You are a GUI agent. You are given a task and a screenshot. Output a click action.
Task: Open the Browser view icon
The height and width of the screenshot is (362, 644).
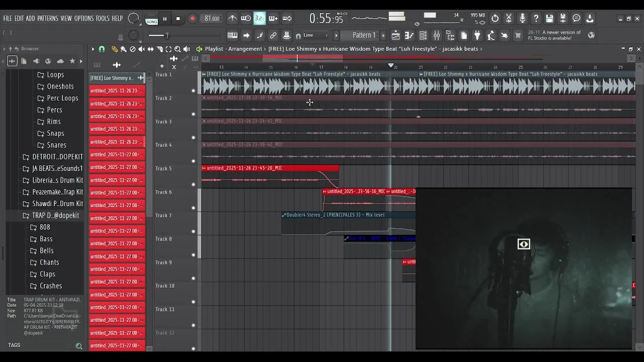coord(450,35)
